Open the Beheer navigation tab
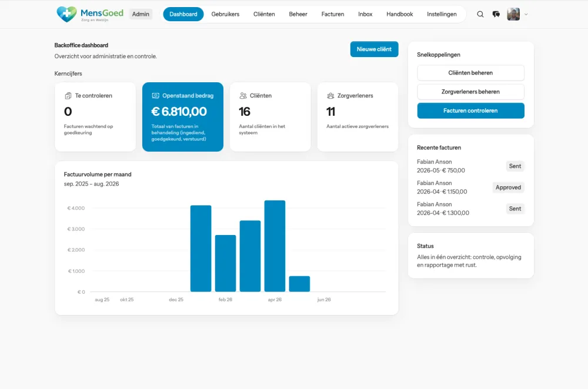588x389 pixels. 298,14
